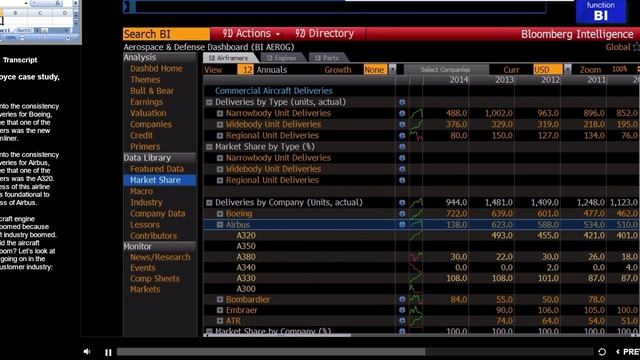640x360 pixels.
Task: Open info icon for Boeing row
Action: click(402, 214)
